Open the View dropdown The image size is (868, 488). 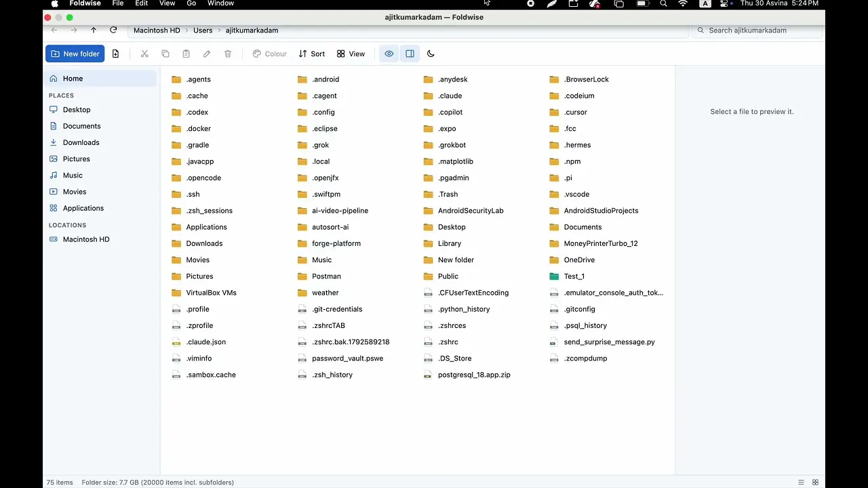click(351, 54)
